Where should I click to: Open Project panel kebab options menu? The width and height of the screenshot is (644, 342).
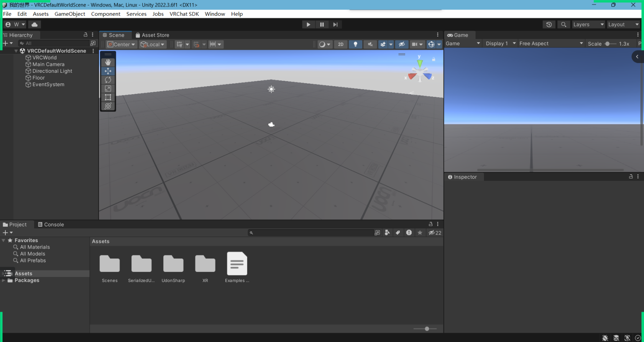pos(438,224)
